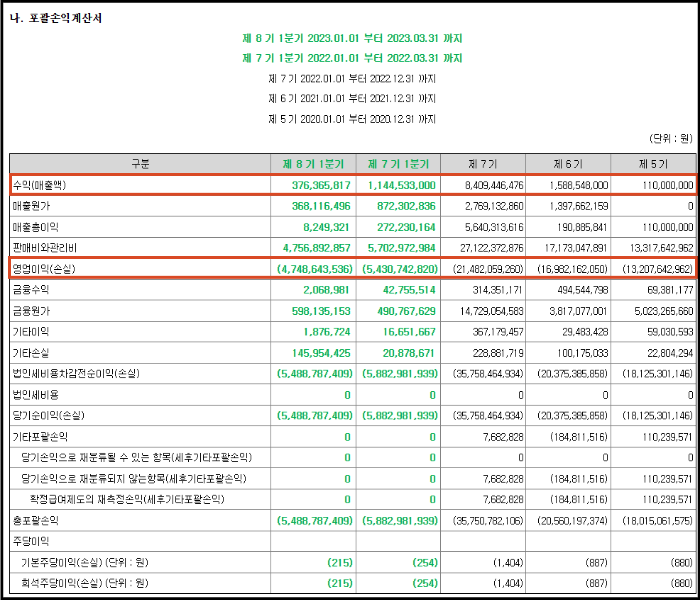Viewport: 700px width, 600px height.
Task: Click SG&A value 27,122,372,876
Action: [492, 248]
